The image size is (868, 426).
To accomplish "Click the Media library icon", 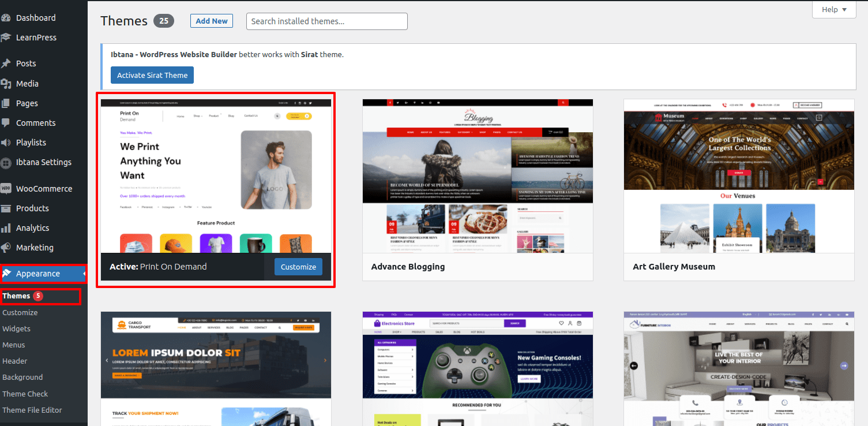I will tap(6, 84).
